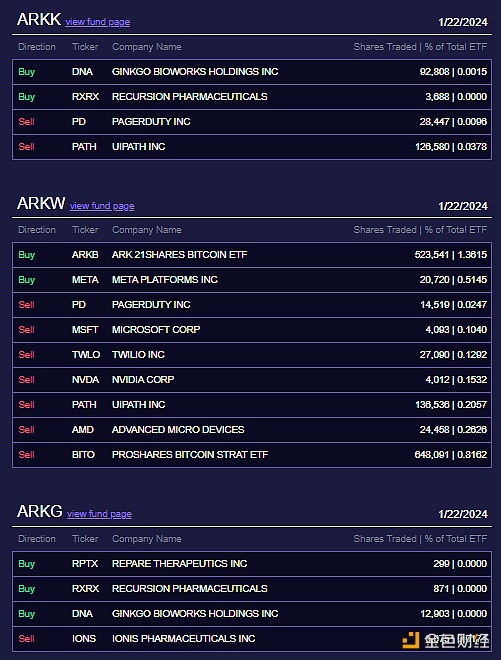Select the PATH ticker in the ARKW table
The height and width of the screenshot is (660, 501).
pos(84,405)
